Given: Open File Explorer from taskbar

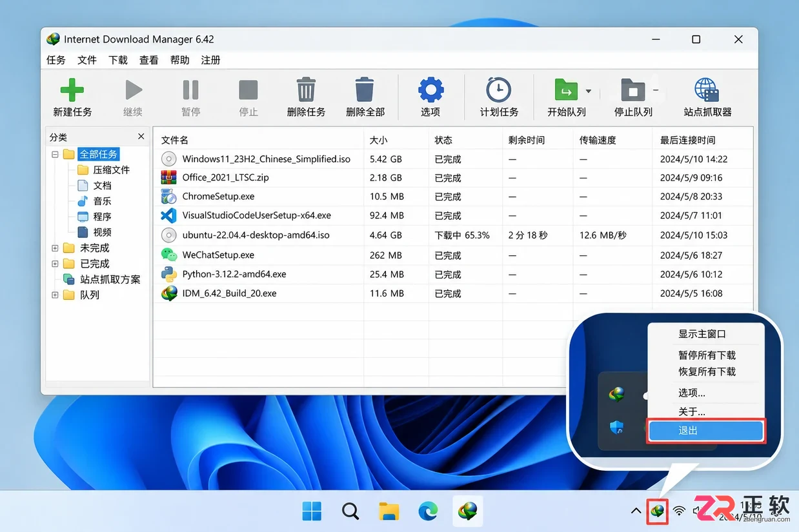Looking at the screenshot, I should click(x=389, y=511).
